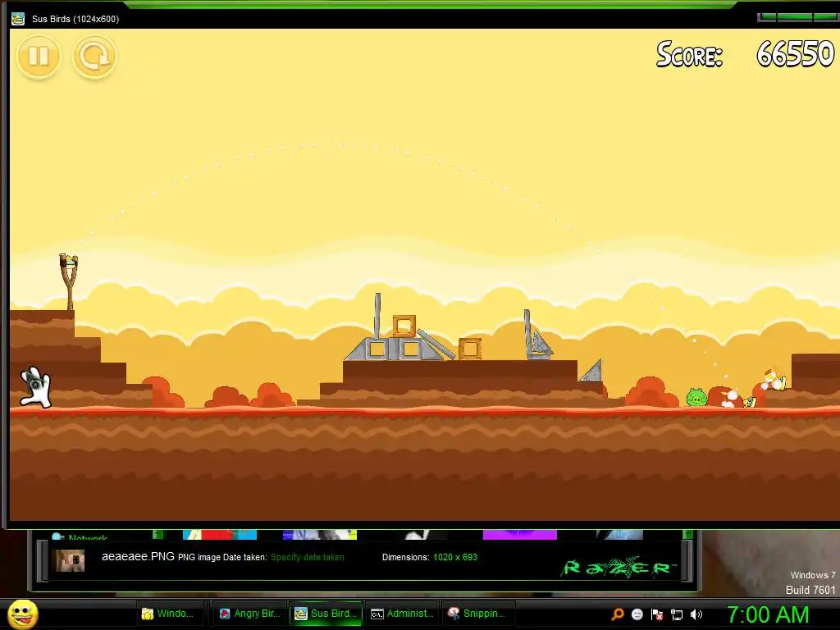Click the white round tray icon

pyautogui.click(x=637, y=614)
